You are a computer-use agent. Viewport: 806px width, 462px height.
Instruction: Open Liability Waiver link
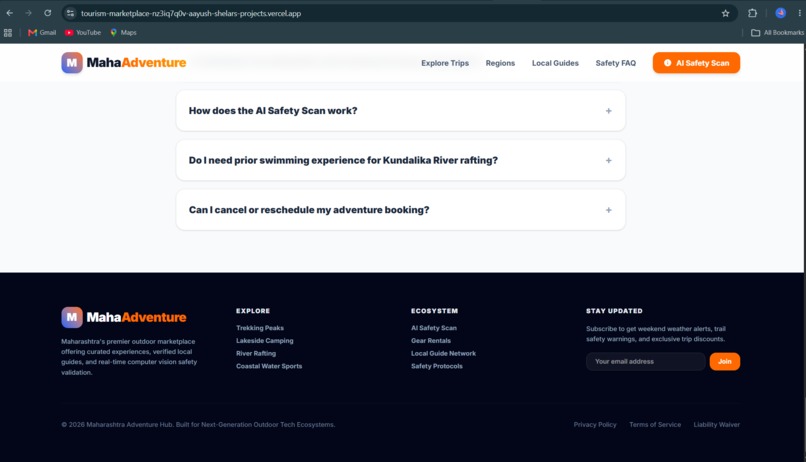pyautogui.click(x=716, y=424)
